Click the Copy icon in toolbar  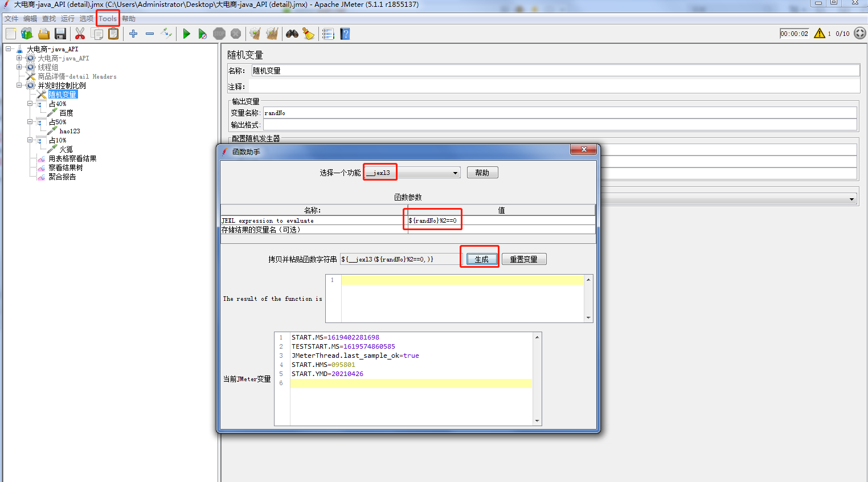[x=97, y=34]
